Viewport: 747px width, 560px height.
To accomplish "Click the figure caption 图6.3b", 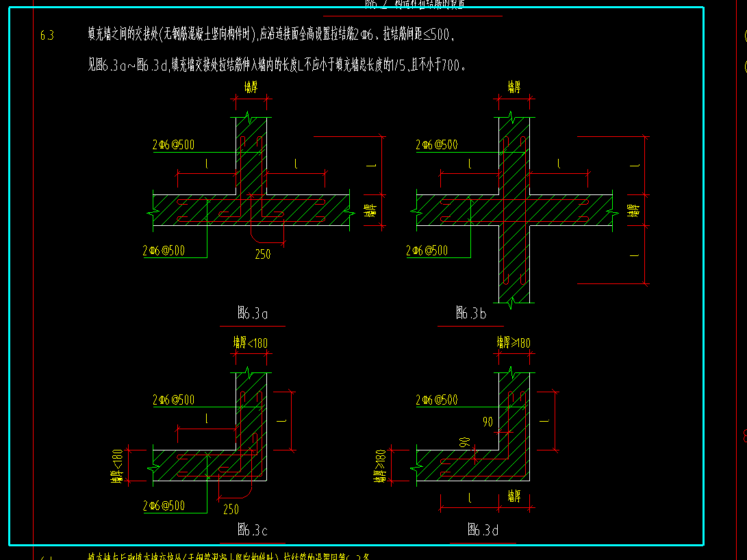I will (470, 313).
